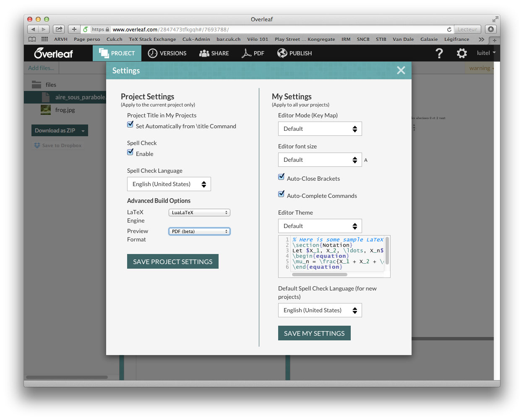524x420 pixels.
Task: Click theme preview horizontal scrollbar
Action: pos(320,275)
